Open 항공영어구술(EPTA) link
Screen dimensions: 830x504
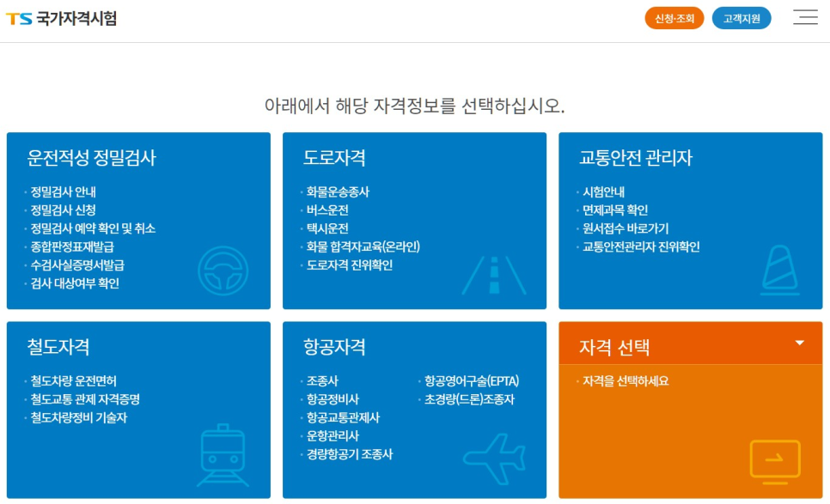(x=472, y=380)
